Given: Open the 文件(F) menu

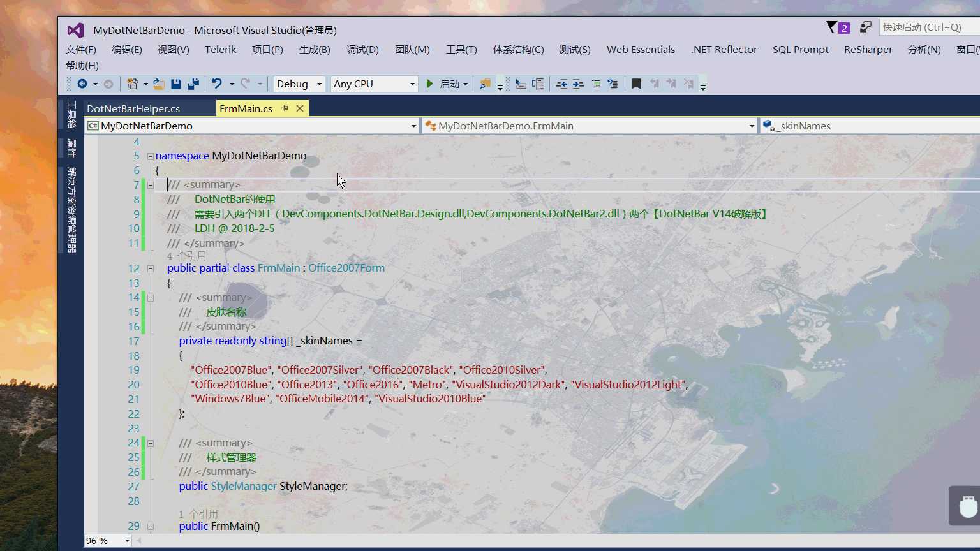Looking at the screenshot, I should [x=81, y=49].
